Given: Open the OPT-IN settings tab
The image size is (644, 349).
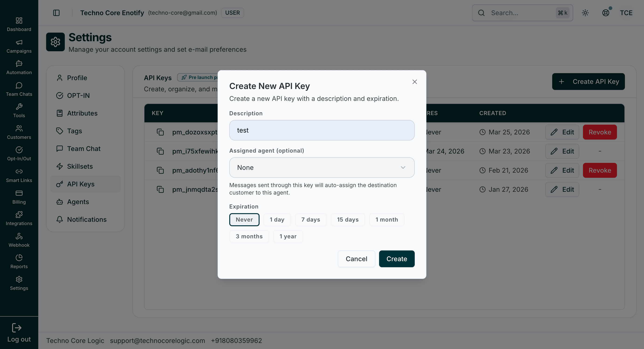Looking at the screenshot, I should 86,96.
